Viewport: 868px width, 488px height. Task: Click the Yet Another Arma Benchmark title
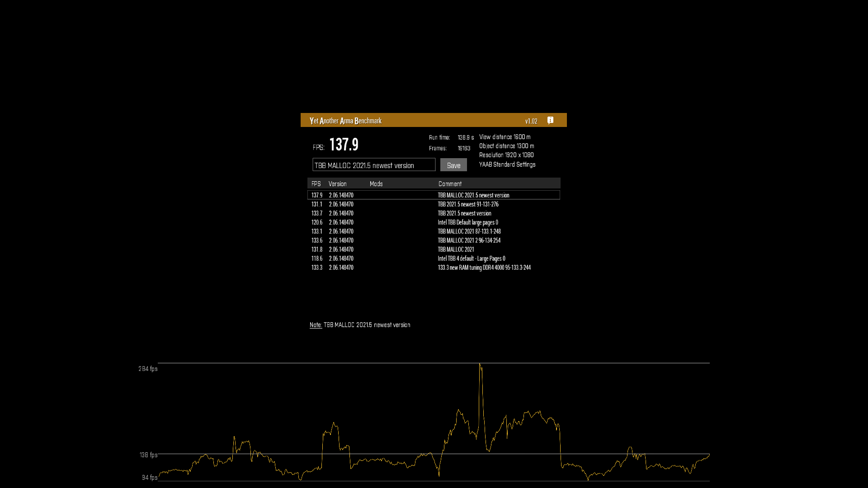click(345, 121)
